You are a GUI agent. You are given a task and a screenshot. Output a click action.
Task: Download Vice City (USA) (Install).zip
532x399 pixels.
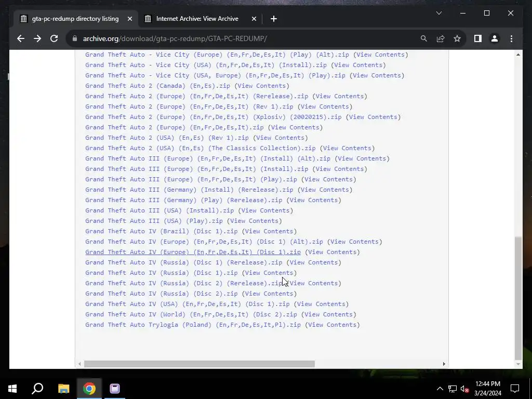pos(206,65)
